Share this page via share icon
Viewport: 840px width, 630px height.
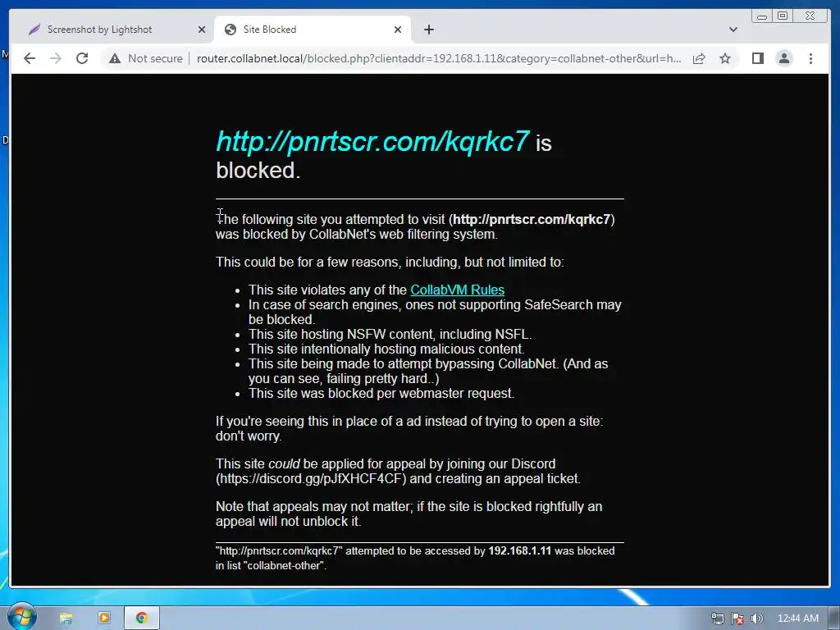[699, 58]
